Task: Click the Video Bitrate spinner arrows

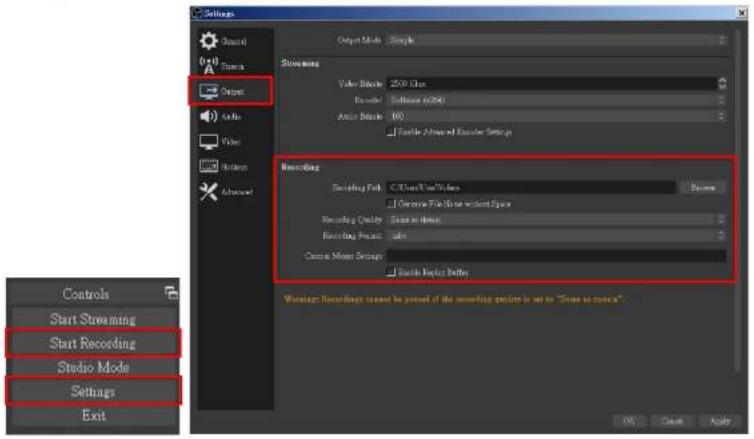Action: click(722, 83)
